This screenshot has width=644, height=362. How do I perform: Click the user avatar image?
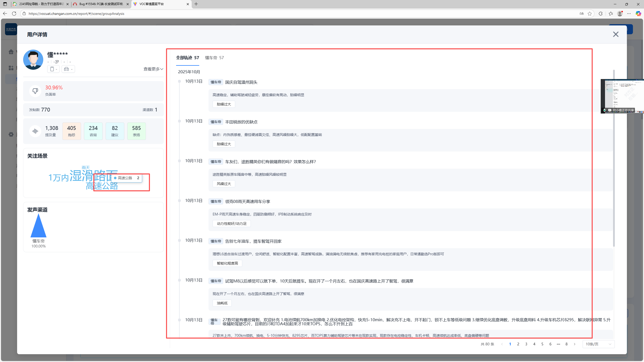(33, 60)
